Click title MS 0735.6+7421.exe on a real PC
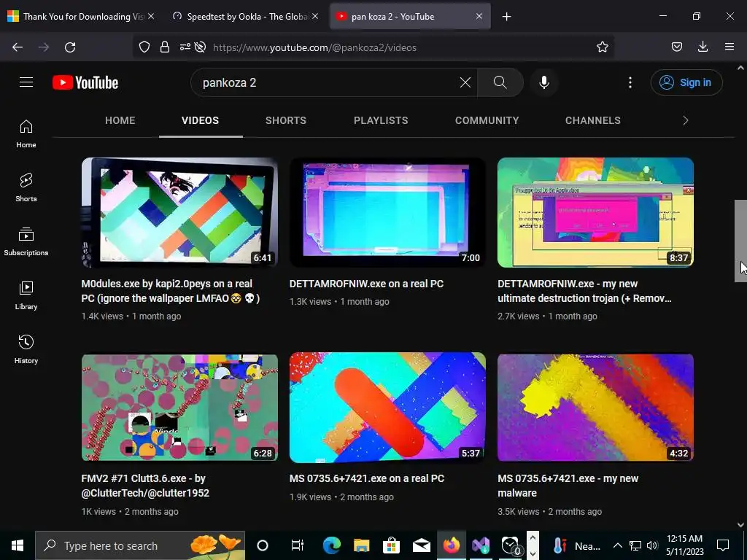This screenshot has width=747, height=560. (x=367, y=478)
